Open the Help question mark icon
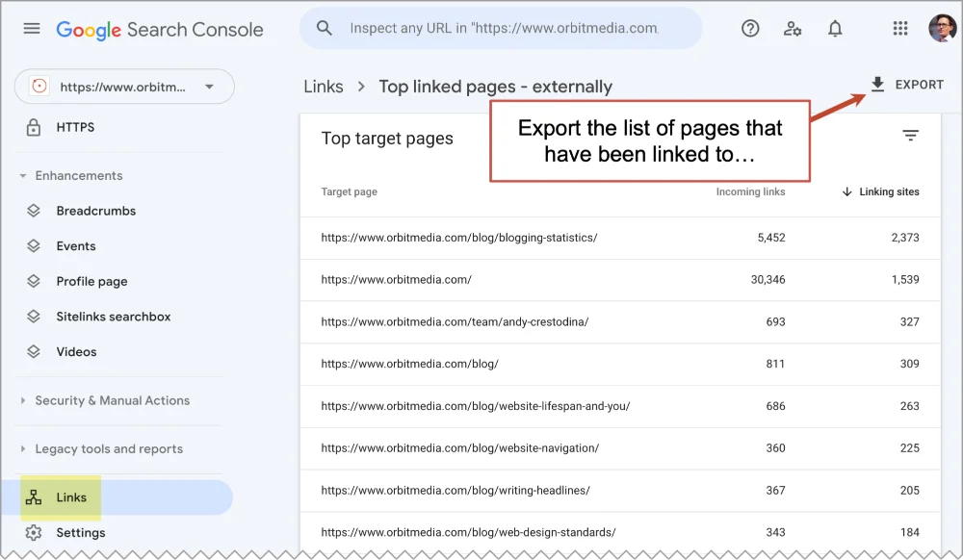963x560 pixels. click(750, 28)
